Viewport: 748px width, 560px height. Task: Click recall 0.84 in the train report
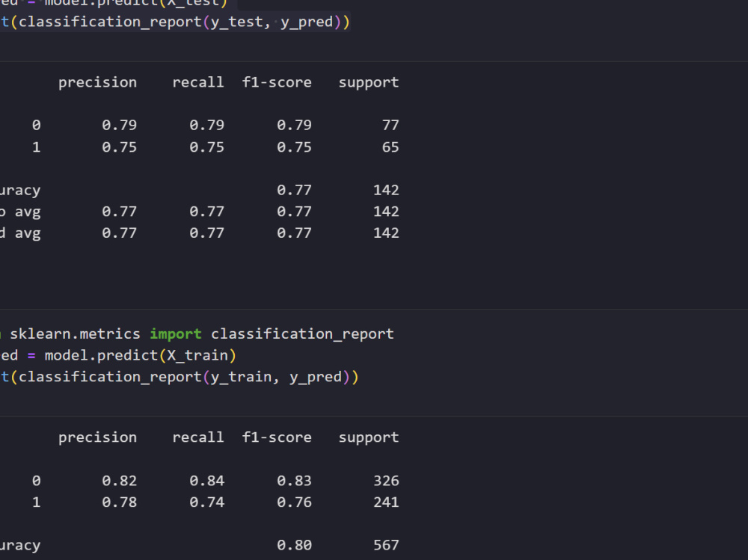[206, 481]
